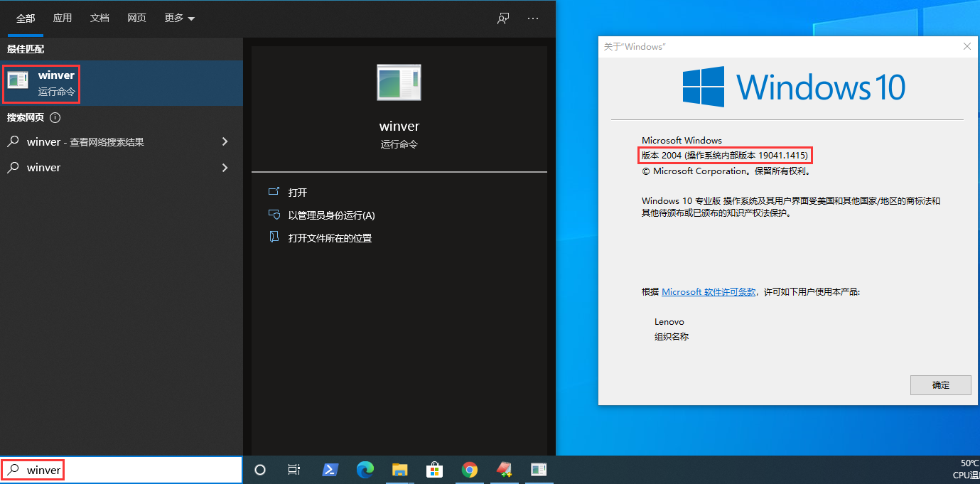Open Task View from the taskbar
This screenshot has height=484, width=980.
tap(294, 470)
